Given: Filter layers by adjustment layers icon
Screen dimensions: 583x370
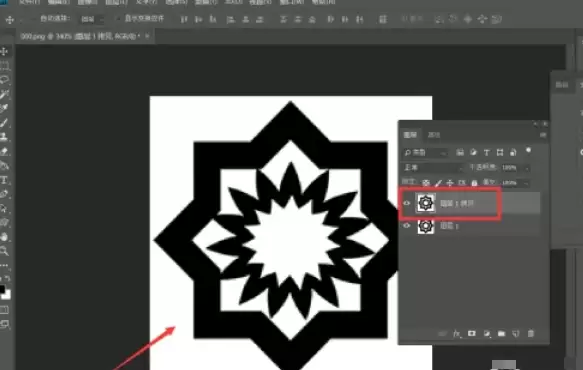Looking at the screenshot, I should coord(473,152).
